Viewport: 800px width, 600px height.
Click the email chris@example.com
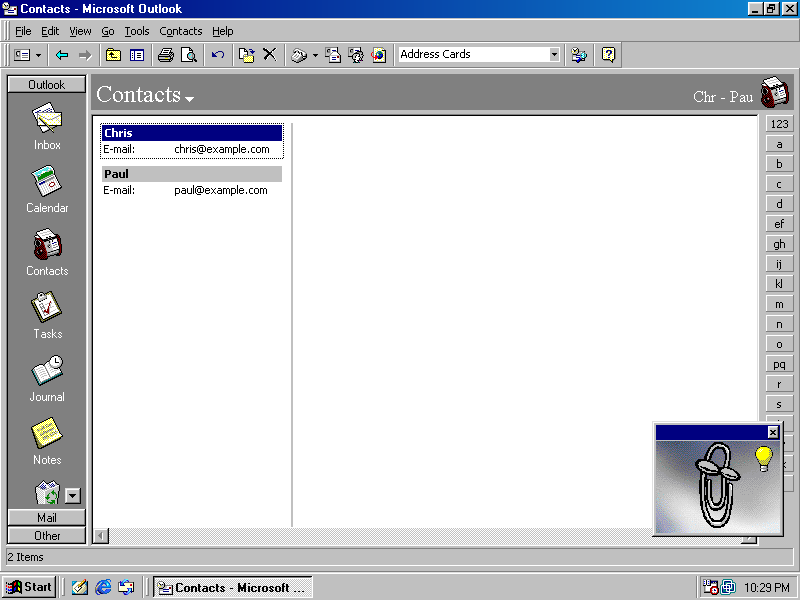[221, 149]
